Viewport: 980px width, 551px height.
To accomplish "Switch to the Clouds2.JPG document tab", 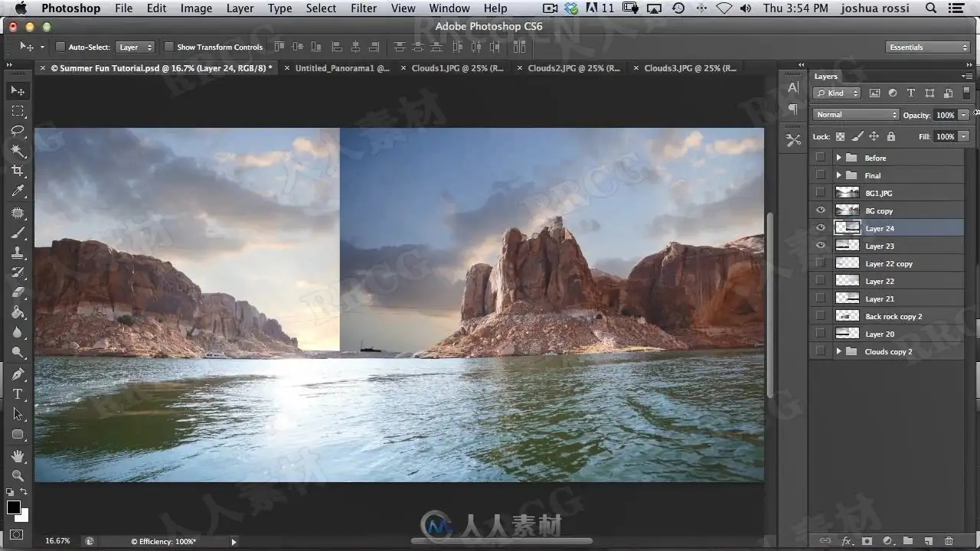I will point(573,68).
